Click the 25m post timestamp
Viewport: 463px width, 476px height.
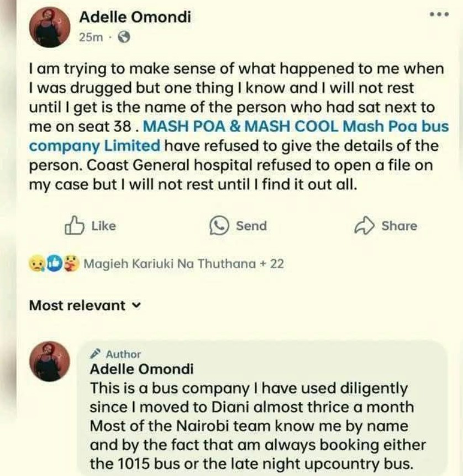coord(89,38)
